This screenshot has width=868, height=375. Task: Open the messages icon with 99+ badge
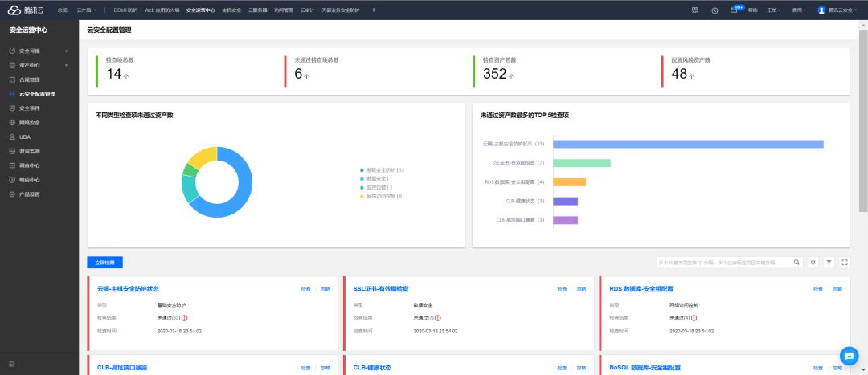[x=735, y=10]
